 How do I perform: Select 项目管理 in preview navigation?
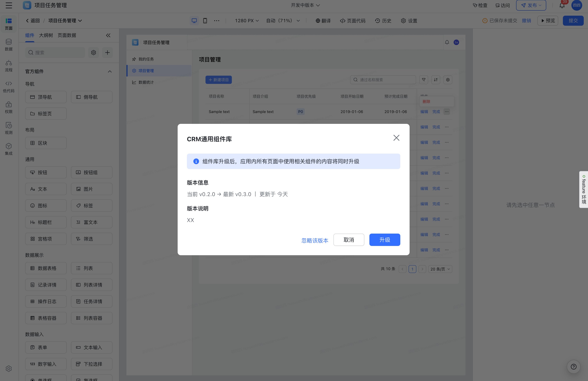point(159,71)
